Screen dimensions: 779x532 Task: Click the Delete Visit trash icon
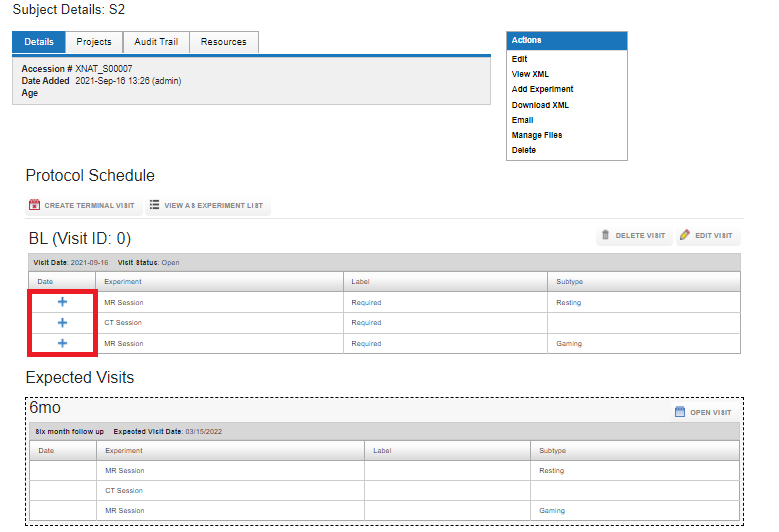605,235
